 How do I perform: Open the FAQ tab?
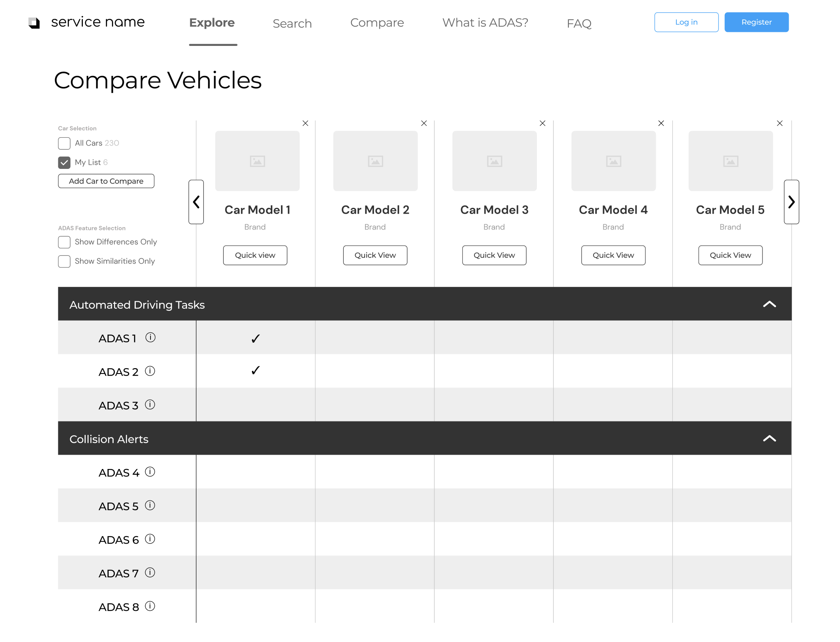pos(579,24)
